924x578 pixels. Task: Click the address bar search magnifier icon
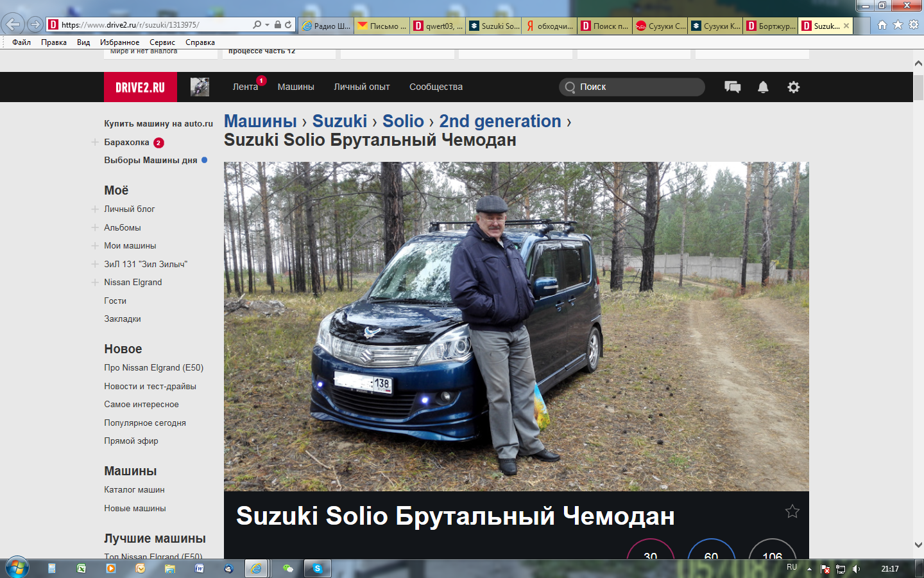pos(257,24)
